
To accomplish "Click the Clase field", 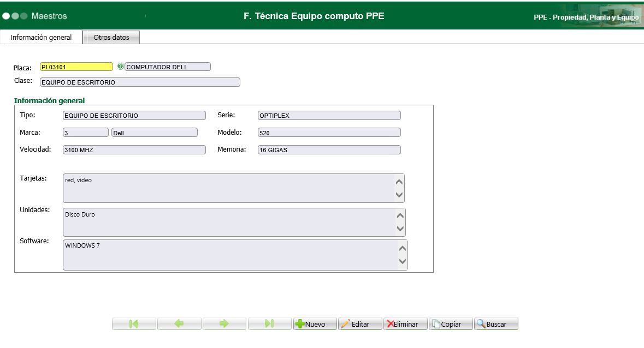I will [x=140, y=82].
